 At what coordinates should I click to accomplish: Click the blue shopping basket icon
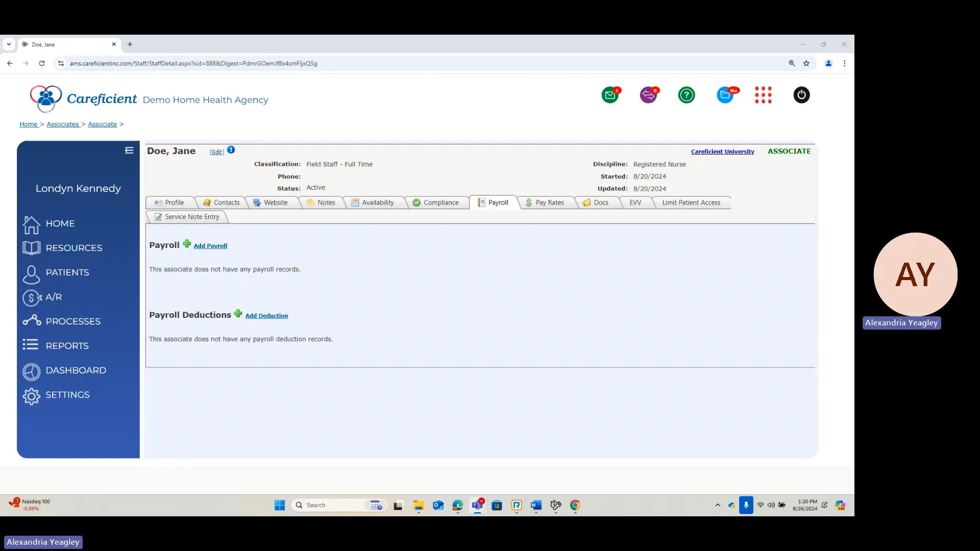[x=725, y=95]
